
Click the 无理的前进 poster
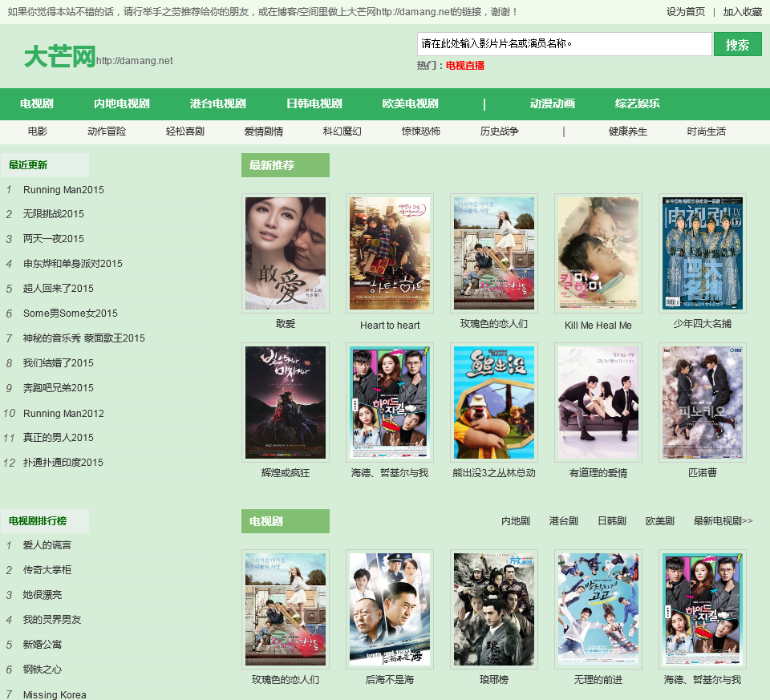598,609
